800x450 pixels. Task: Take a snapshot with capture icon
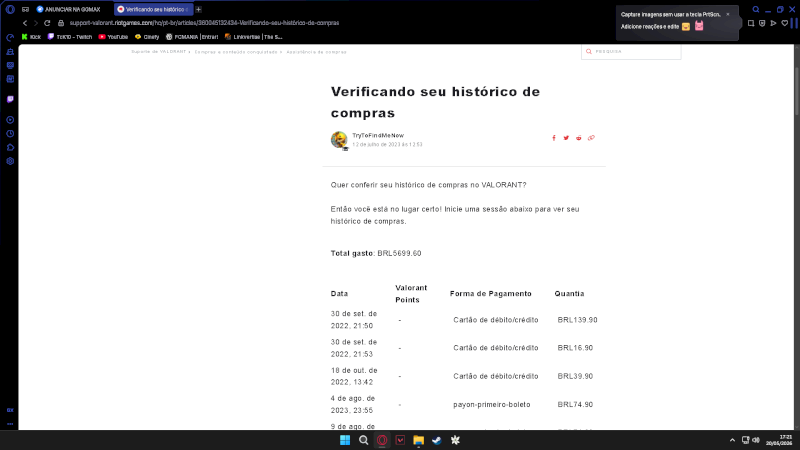[x=751, y=23]
